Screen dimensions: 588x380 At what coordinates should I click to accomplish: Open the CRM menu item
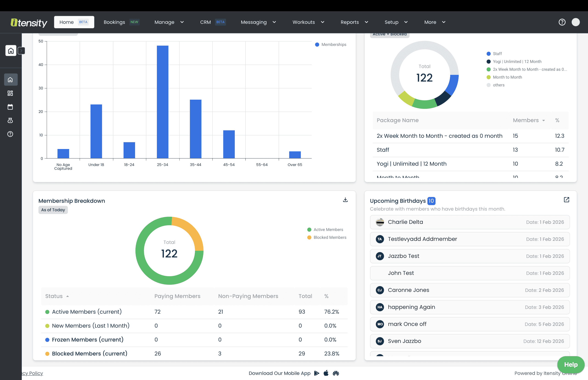[205, 22]
